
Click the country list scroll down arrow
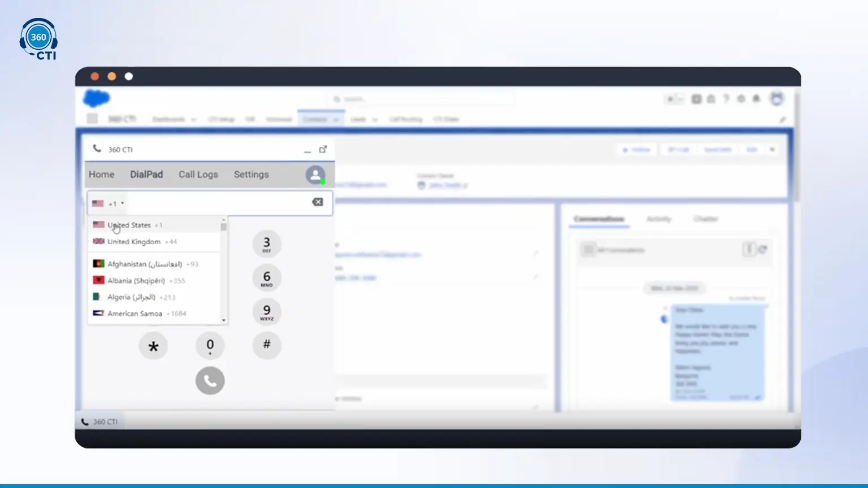[x=224, y=320]
